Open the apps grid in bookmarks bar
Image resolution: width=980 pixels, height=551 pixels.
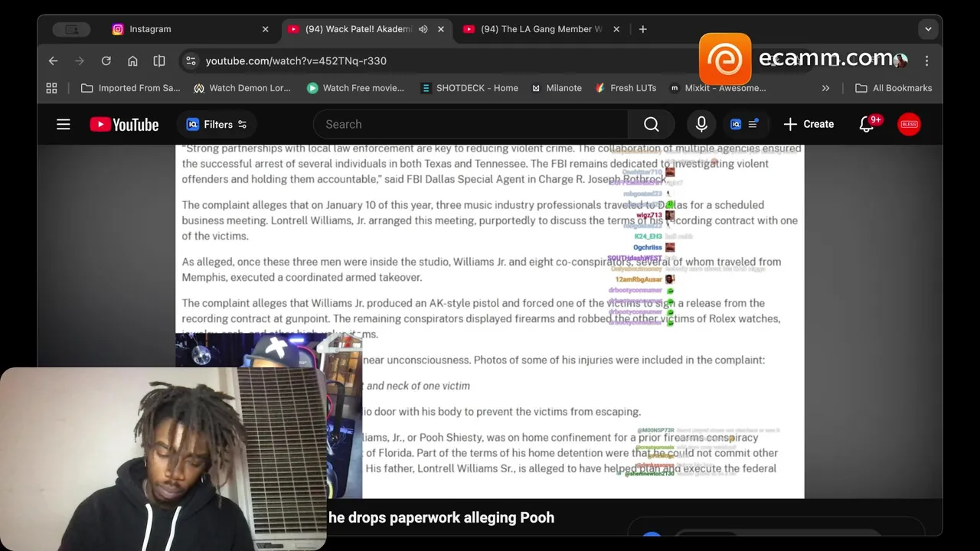coord(51,88)
